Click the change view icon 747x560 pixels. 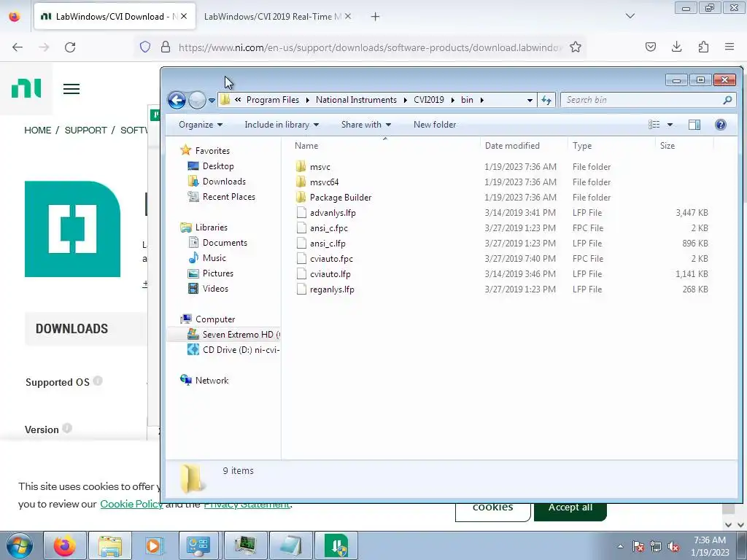654,125
